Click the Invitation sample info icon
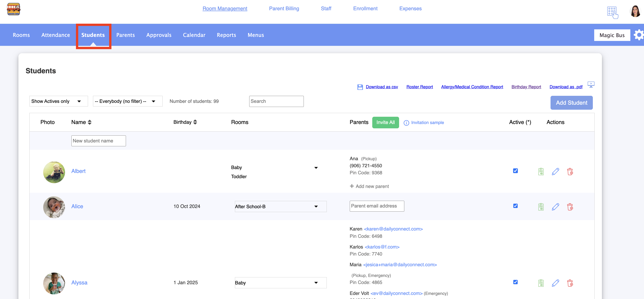The image size is (644, 299). pyautogui.click(x=406, y=123)
